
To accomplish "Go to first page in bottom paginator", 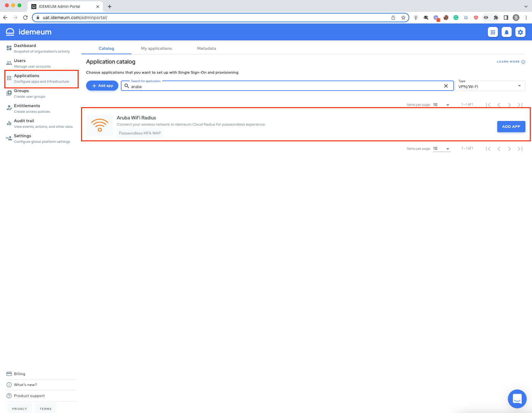I will [488, 149].
